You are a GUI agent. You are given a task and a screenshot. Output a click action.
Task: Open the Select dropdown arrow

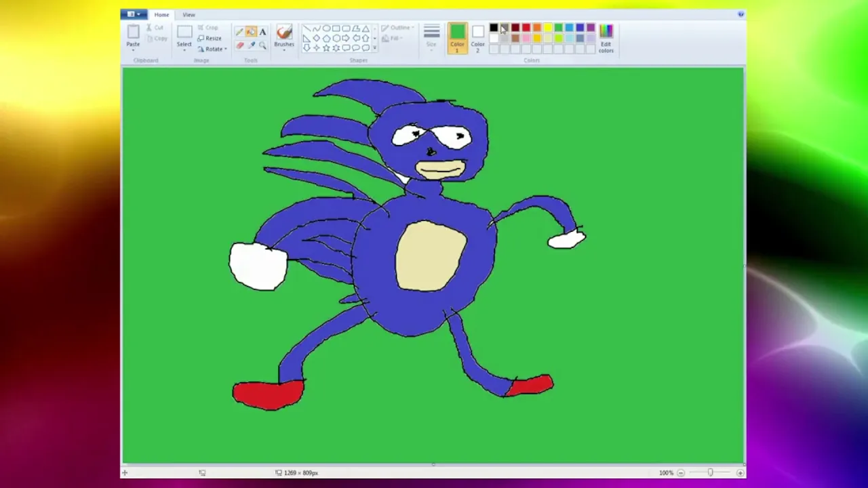tap(184, 49)
